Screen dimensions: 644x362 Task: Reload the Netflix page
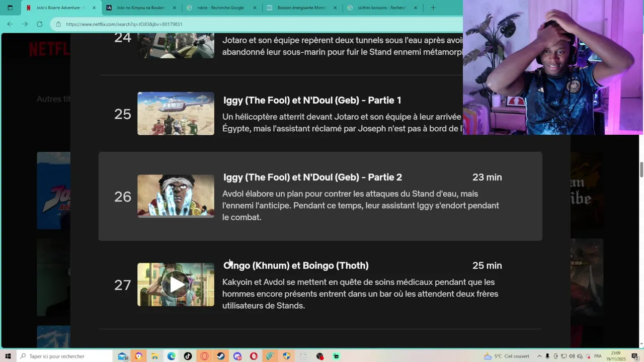(39, 24)
